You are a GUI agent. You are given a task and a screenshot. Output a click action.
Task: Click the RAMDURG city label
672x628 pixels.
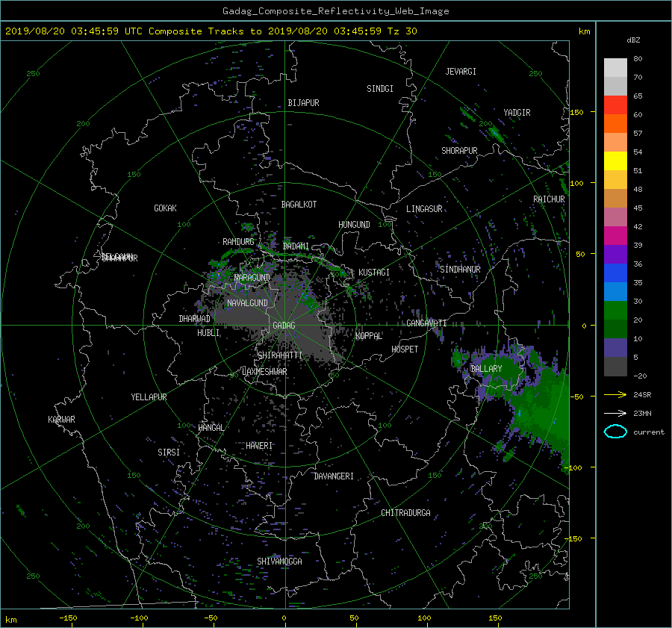[x=238, y=242]
